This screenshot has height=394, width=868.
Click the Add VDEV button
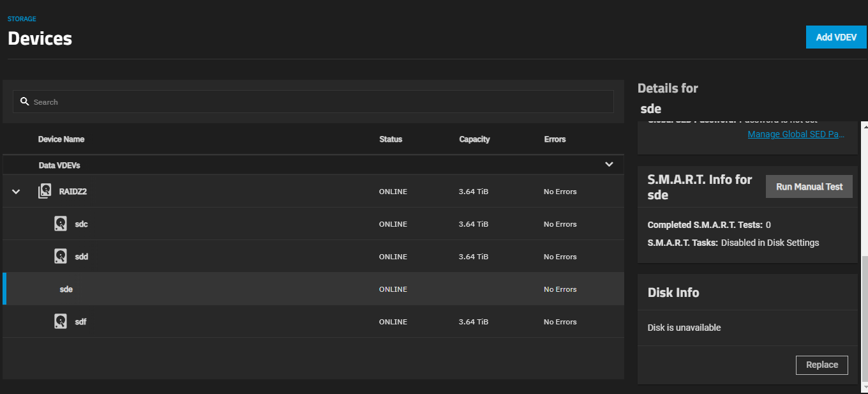(x=836, y=37)
